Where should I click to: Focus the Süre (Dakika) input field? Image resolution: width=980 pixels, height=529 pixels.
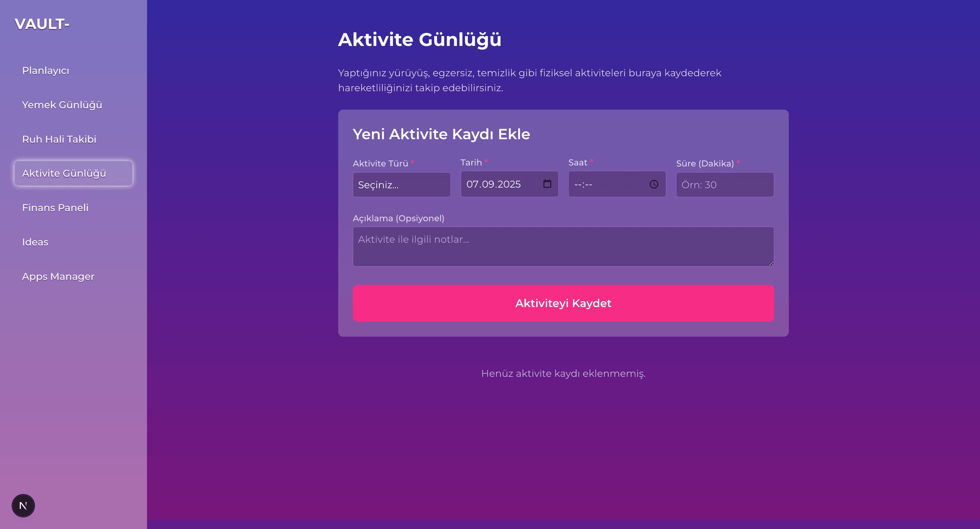coord(724,185)
